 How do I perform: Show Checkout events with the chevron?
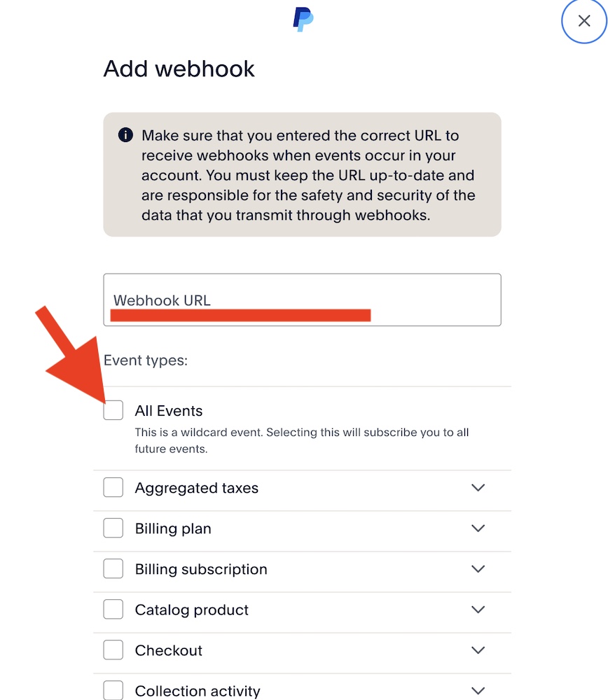[x=478, y=650]
